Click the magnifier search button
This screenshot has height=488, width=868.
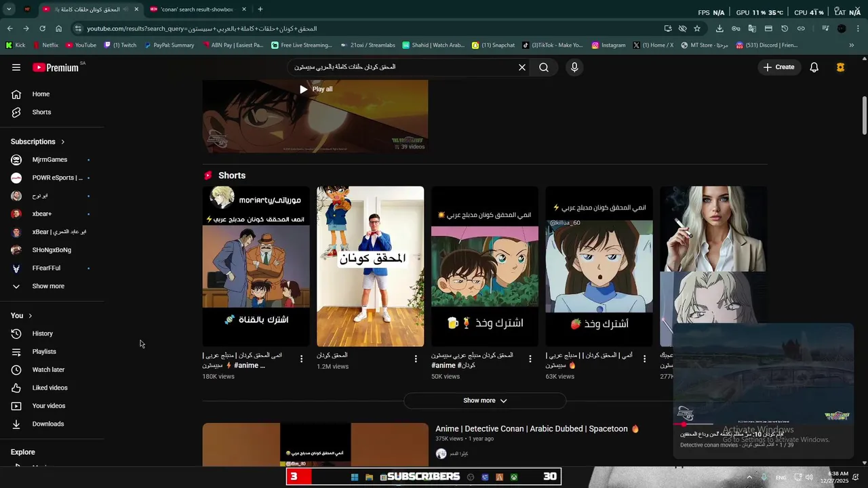[544, 67]
